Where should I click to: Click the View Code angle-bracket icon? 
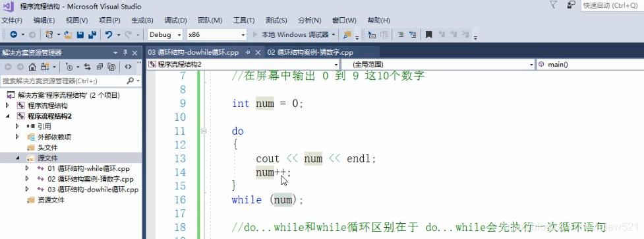click(x=128, y=67)
